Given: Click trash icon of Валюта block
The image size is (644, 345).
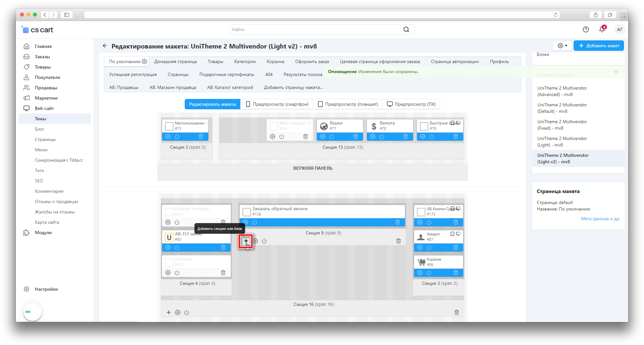Looking at the screenshot, I should [405, 136].
